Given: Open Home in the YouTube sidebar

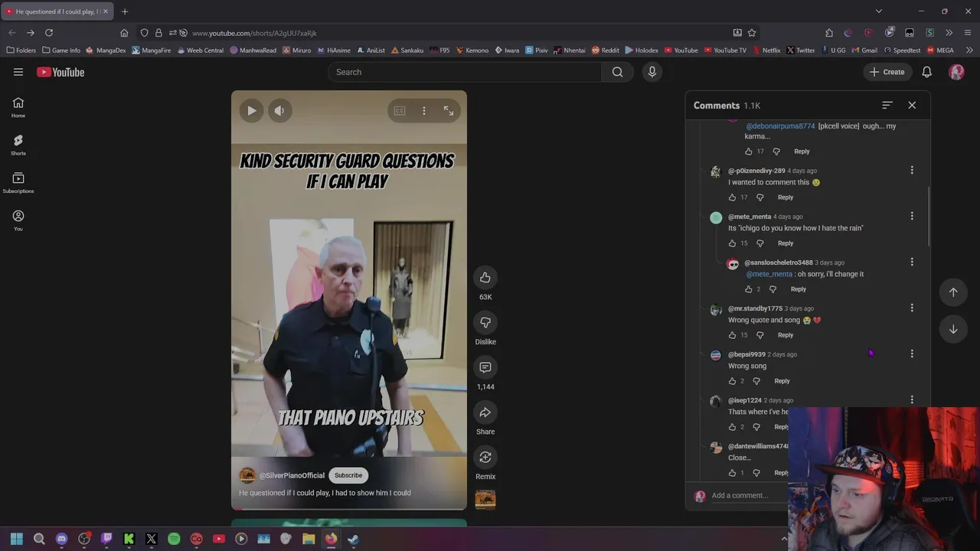Looking at the screenshot, I should tap(18, 107).
